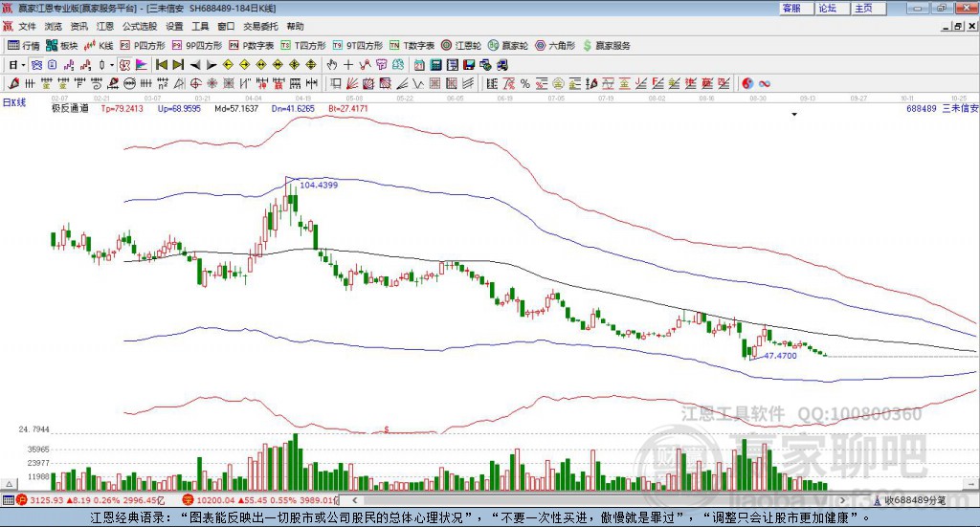This screenshot has width=980, height=527.
Task: Open the 板块 sector view
Action: (61, 46)
